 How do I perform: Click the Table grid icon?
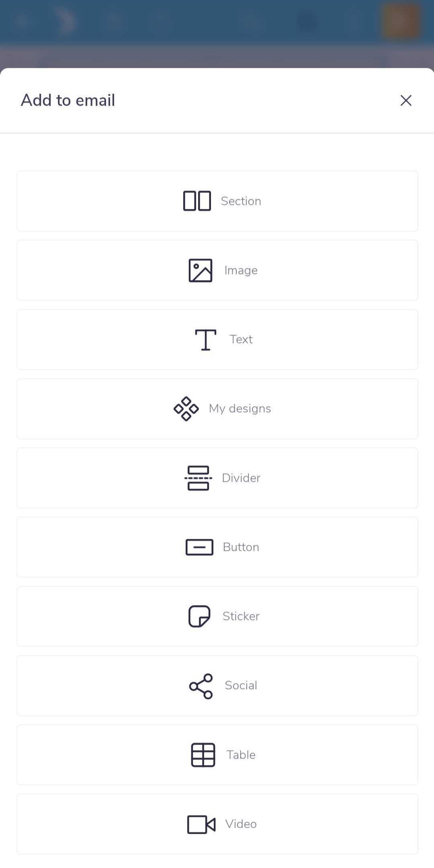pyautogui.click(x=203, y=755)
